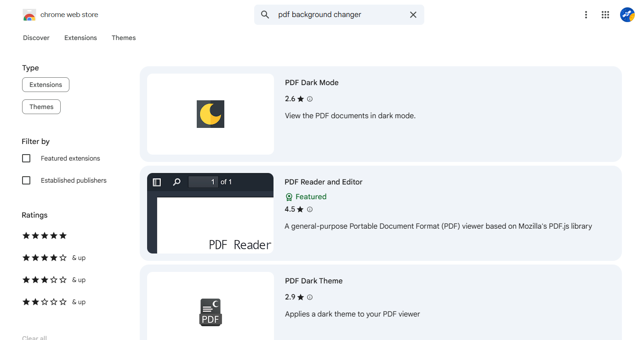Image resolution: width=644 pixels, height=340 pixels.
Task: Switch to the Themes tab
Action: click(123, 38)
